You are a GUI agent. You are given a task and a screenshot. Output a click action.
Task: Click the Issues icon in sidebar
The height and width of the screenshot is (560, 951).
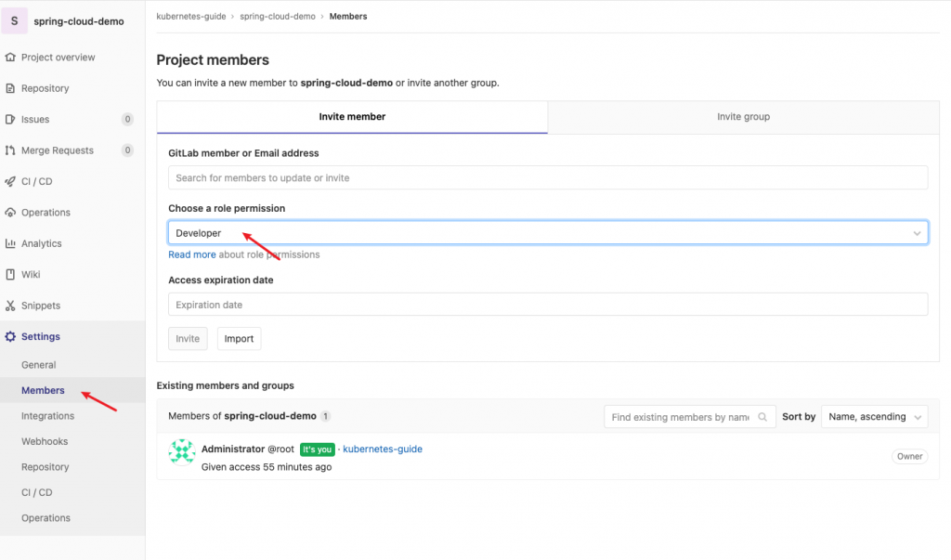[x=10, y=119]
